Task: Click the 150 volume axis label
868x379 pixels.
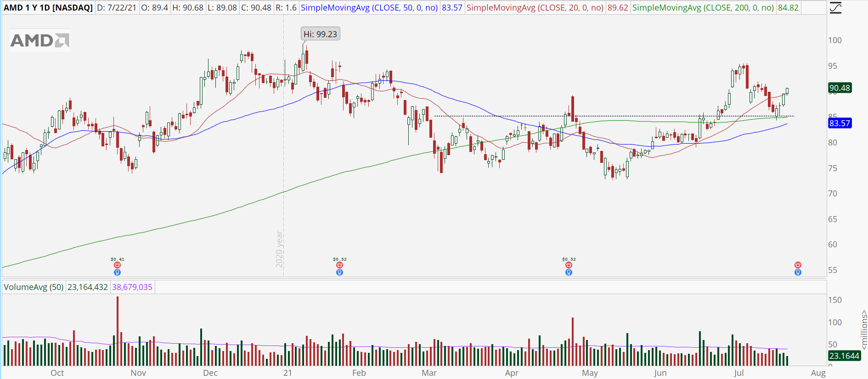Action: (835, 300)
